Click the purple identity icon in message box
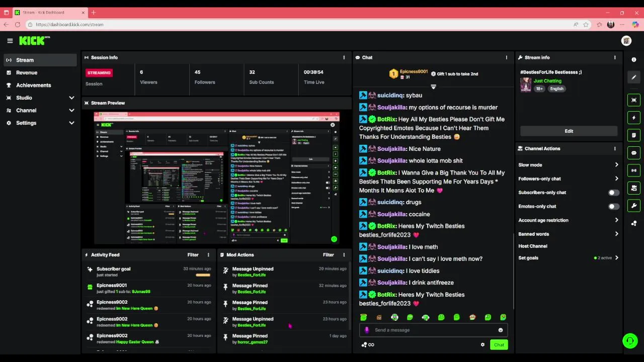Viewport: 644px width, 362px height. 367,330
